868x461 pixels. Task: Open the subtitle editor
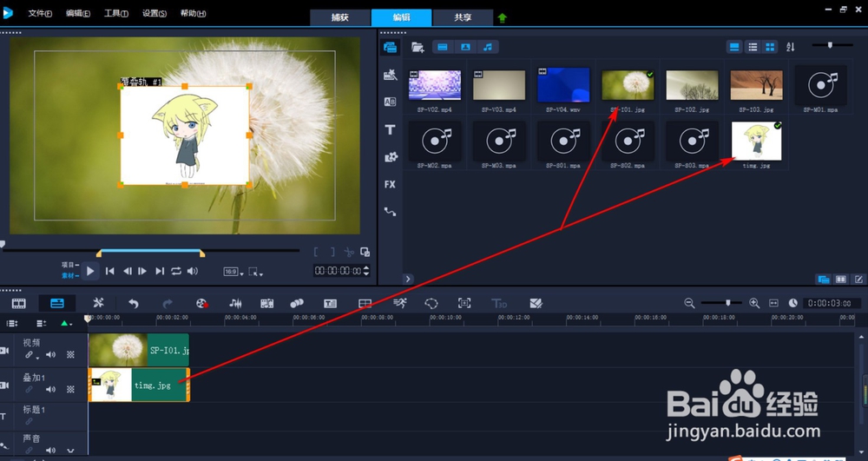click(x=331, y=303)
